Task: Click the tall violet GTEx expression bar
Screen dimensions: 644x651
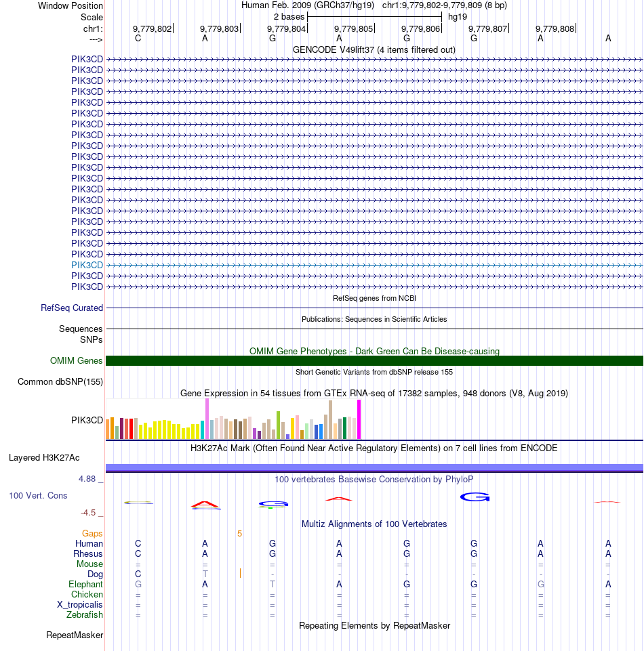Action: (x=207, y=419)
